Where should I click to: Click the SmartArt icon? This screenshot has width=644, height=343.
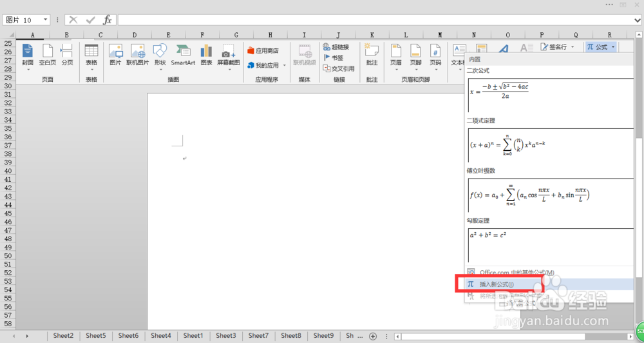[183, 50]
